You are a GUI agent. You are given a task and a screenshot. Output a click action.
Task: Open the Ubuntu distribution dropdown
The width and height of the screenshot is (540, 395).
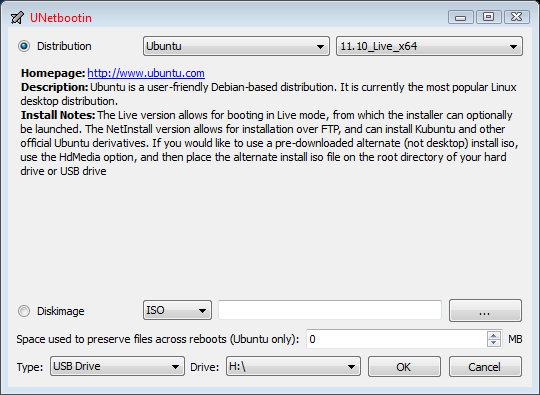pos(236,46)
